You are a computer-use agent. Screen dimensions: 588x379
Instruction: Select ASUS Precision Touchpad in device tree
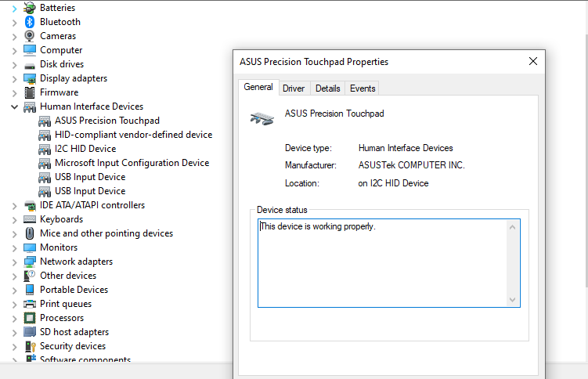click(107, 121)
